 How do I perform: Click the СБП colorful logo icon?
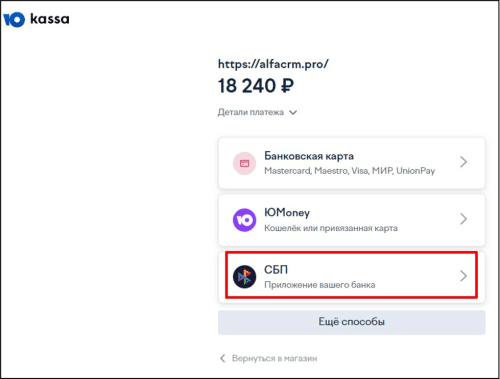click(x=244, y=277)
